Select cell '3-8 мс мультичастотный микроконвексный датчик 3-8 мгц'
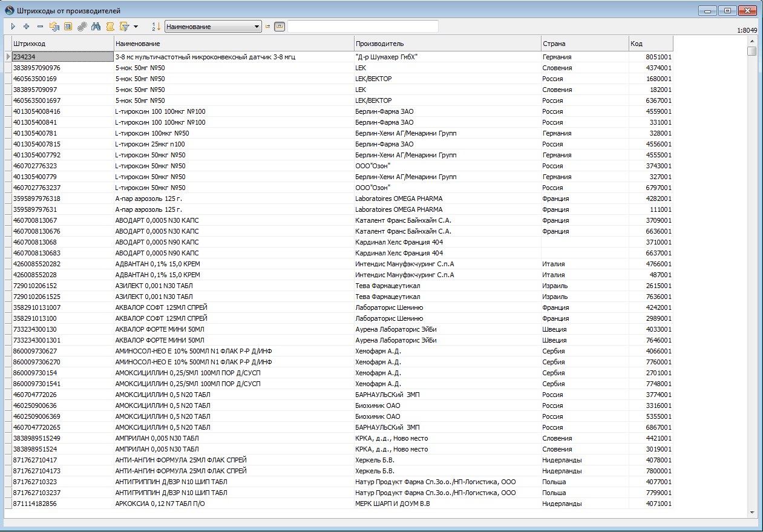This screenshot has height=532, width=763. pos(234,57)
